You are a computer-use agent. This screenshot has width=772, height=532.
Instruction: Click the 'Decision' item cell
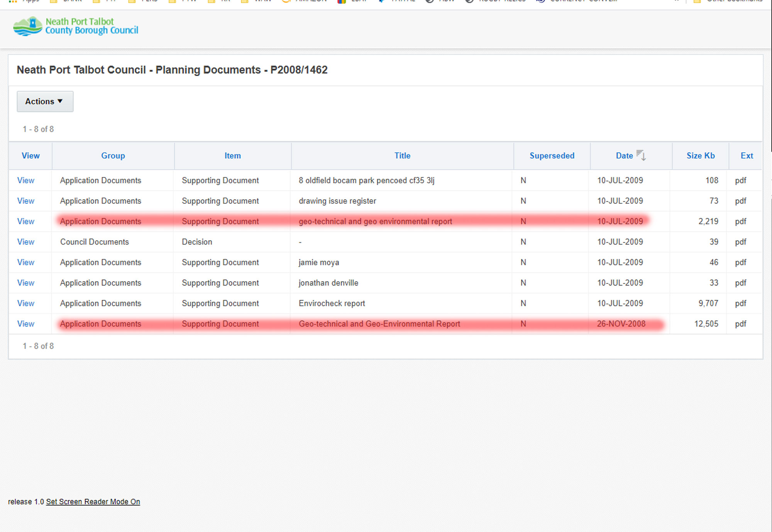click(x=197, y=242)
